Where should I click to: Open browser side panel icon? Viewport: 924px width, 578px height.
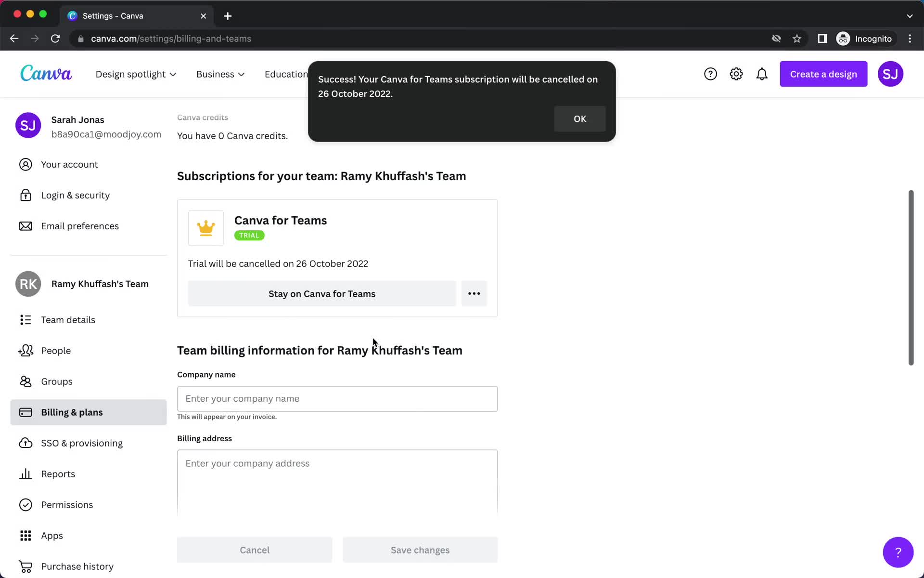[822, 39]
